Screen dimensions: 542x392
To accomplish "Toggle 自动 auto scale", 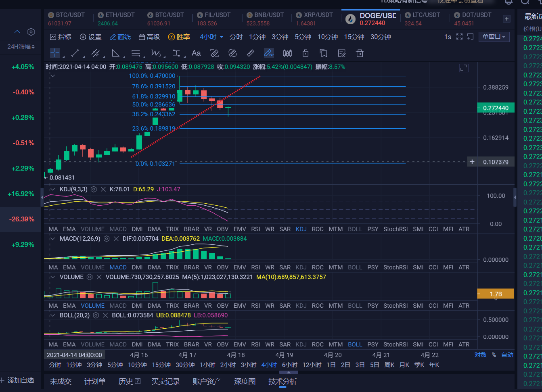I will (x=507, y=355).
